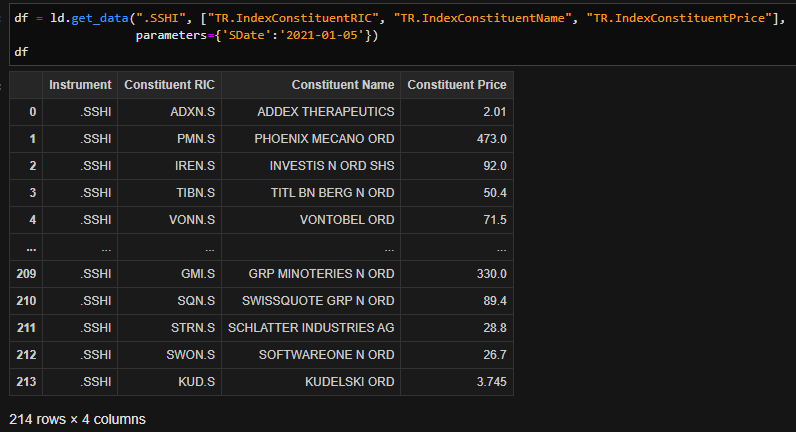Click the ".SSHI" string in code
This screenshot has height=432, width=796.
click(x=161, y=18)
